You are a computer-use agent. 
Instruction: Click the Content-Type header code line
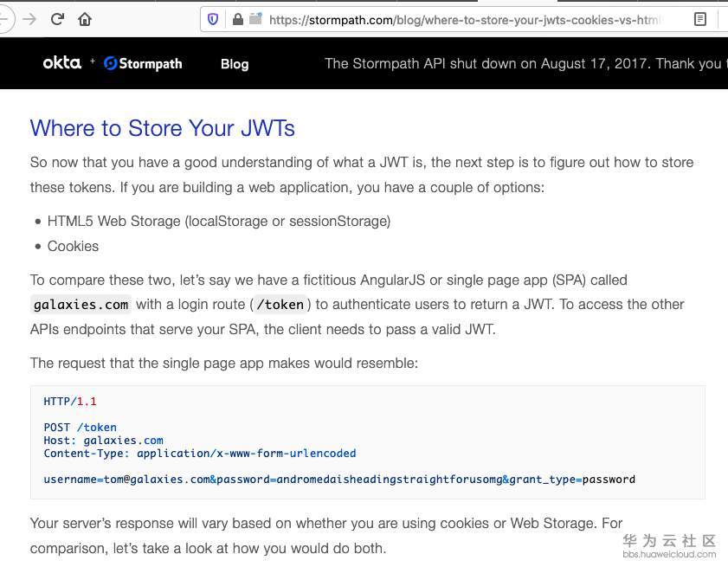coord(199,454)
